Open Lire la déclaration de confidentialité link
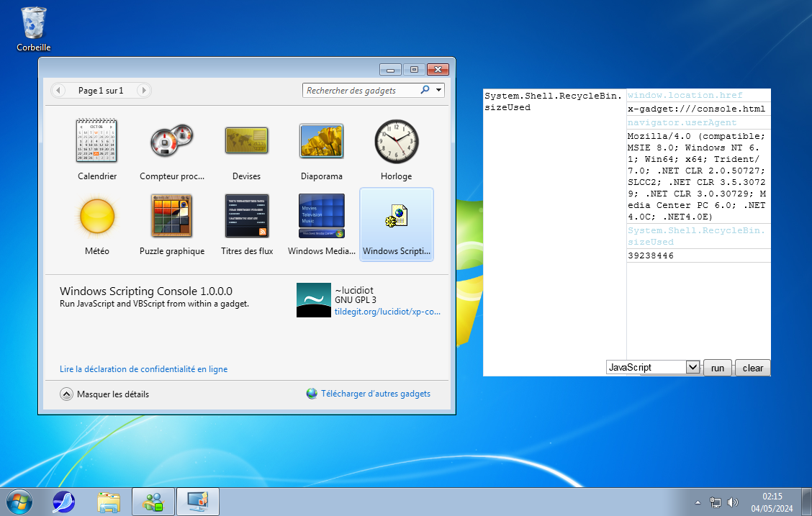 143,369
